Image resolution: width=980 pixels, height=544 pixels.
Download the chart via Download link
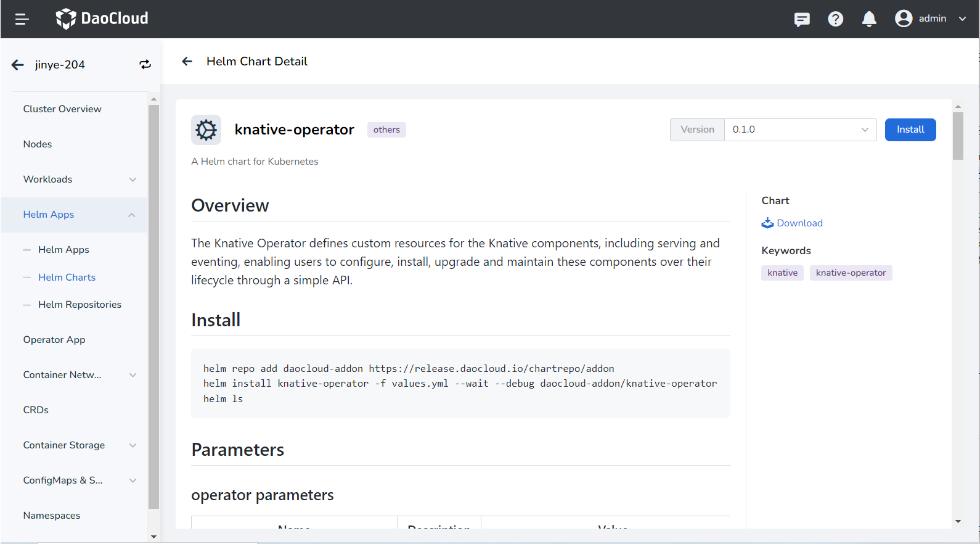799,223
